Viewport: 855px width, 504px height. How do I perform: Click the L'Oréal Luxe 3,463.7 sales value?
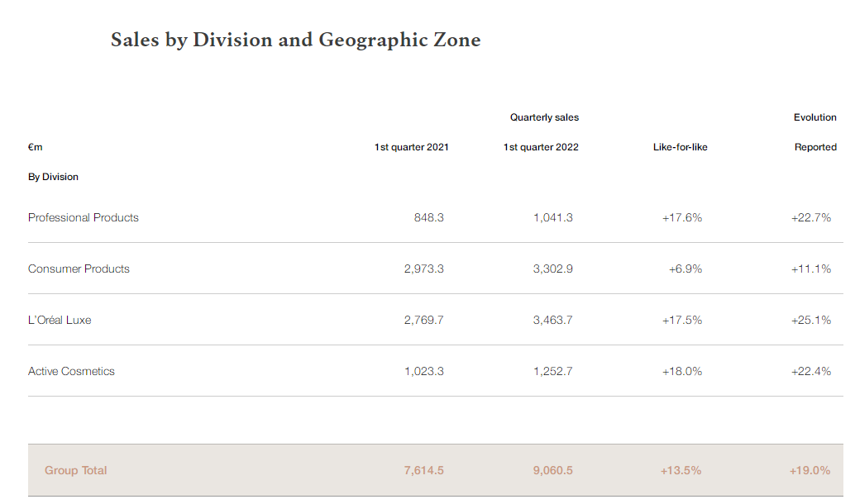click(x=552, y=320)
